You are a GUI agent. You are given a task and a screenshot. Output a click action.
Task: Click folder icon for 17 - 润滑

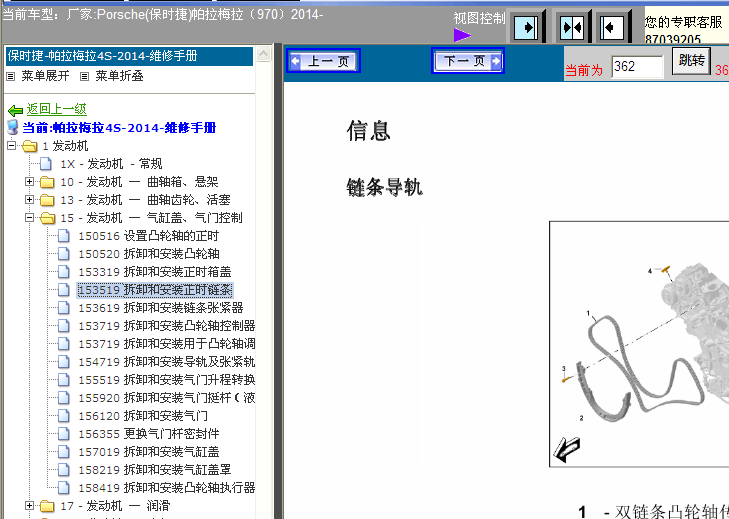pos(47,506)
